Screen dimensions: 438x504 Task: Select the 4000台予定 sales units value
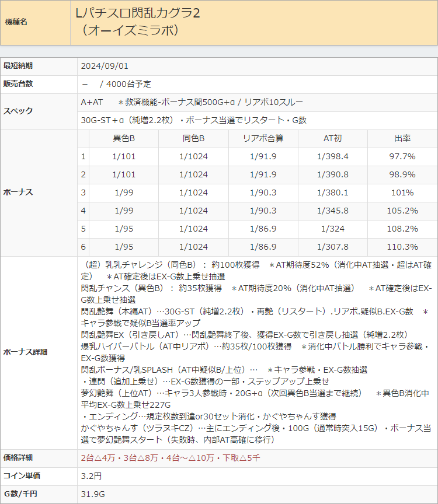[x=128, y=84]
